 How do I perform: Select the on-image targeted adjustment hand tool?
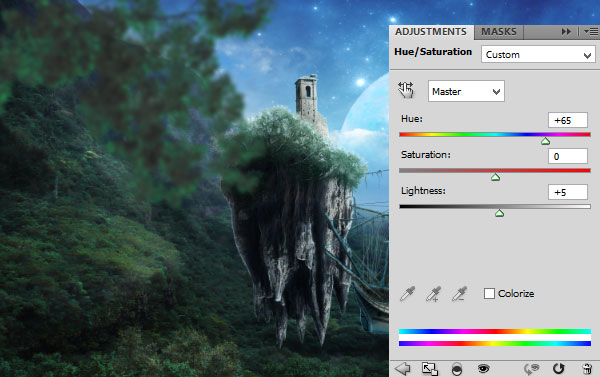406,90
